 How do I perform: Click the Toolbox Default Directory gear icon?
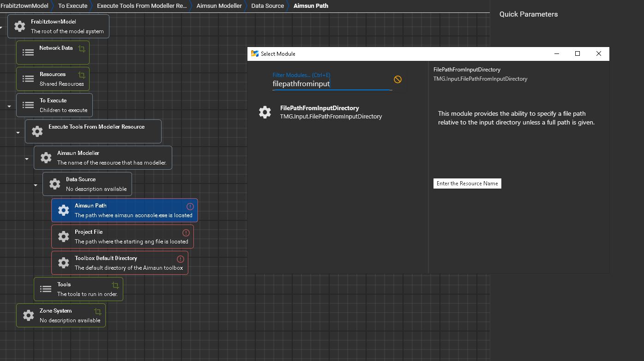click(64, 263)
